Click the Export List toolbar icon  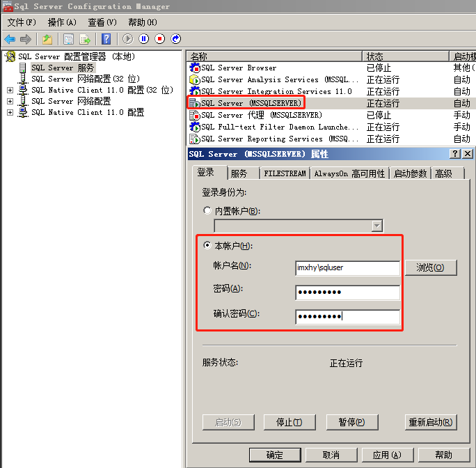coord(85,39)
